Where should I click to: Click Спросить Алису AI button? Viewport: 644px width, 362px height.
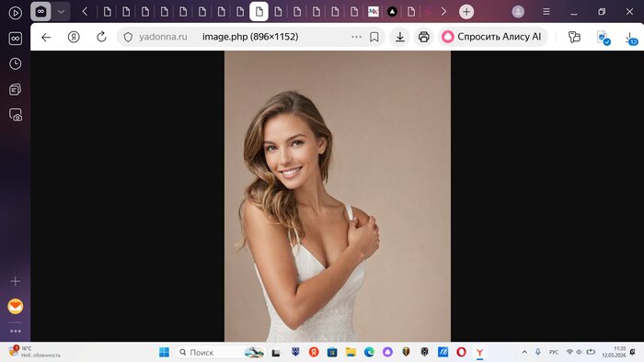(492, 37)
